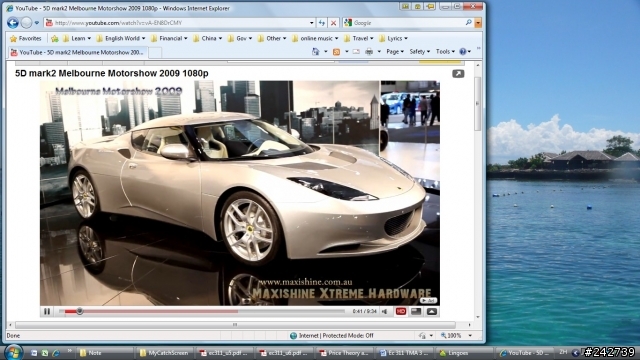This screenshot has height=360, width=640.
Task: Expand the address bar history dropdown
Action: [x=312, y=23]
